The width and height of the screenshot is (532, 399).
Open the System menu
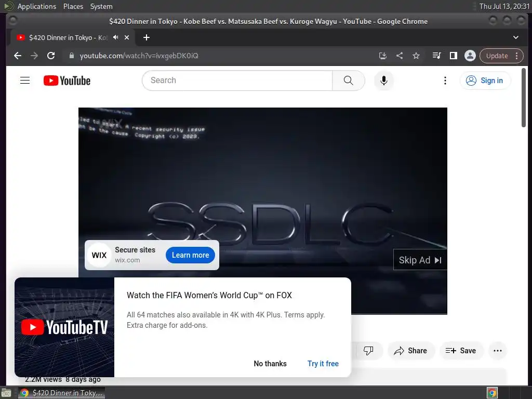(101, 6)
